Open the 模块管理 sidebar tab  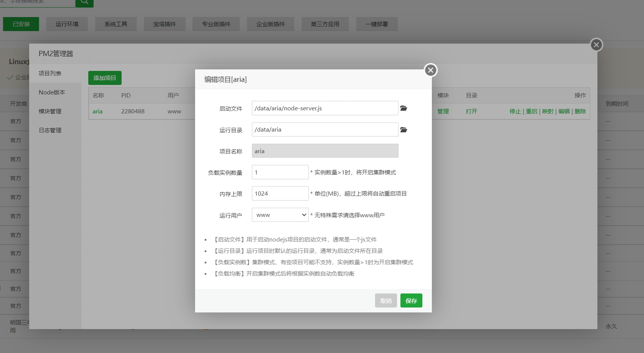pos(55,111)
